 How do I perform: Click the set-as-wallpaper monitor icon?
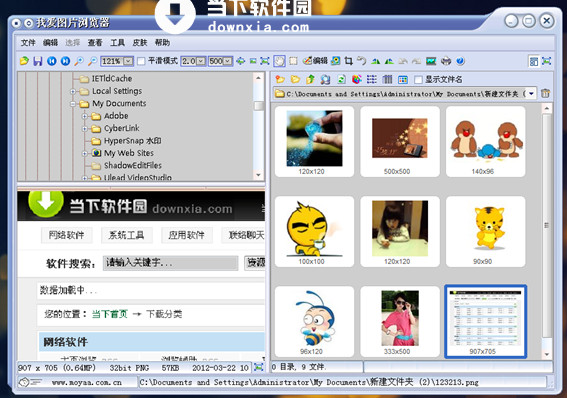[431, 61]
